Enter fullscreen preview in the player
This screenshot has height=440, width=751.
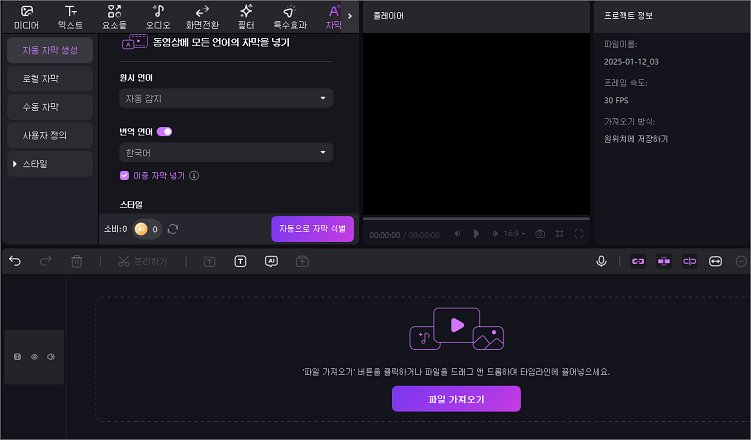point(580,233)
